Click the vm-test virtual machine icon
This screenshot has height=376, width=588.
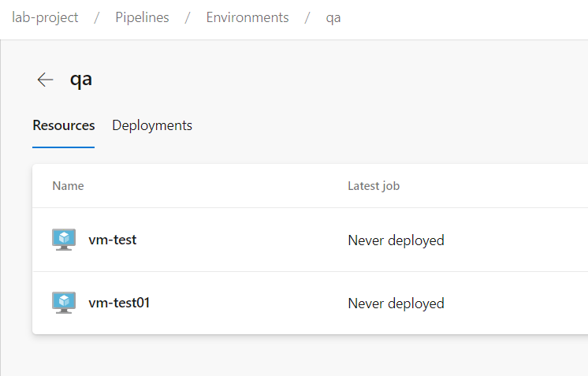[x=64, y=240]
